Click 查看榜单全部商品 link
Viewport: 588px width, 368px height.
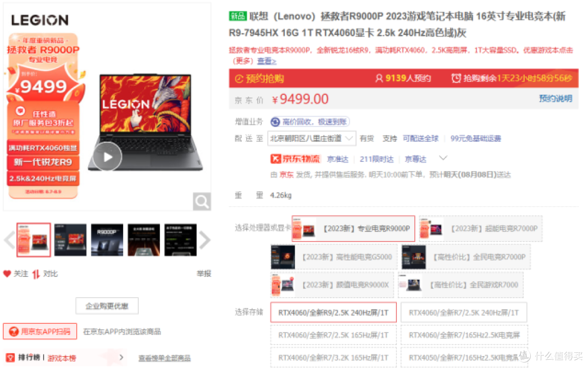[164, 358]
